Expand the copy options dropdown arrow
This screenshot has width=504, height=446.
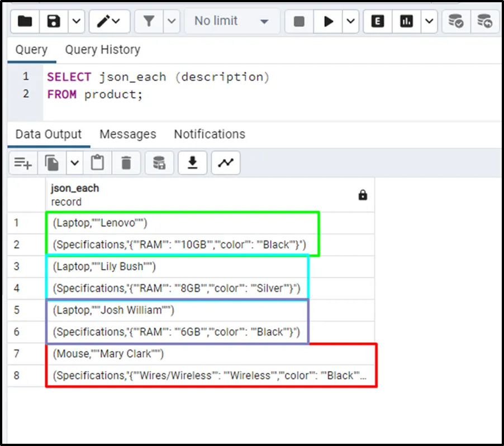pos(75,163)
